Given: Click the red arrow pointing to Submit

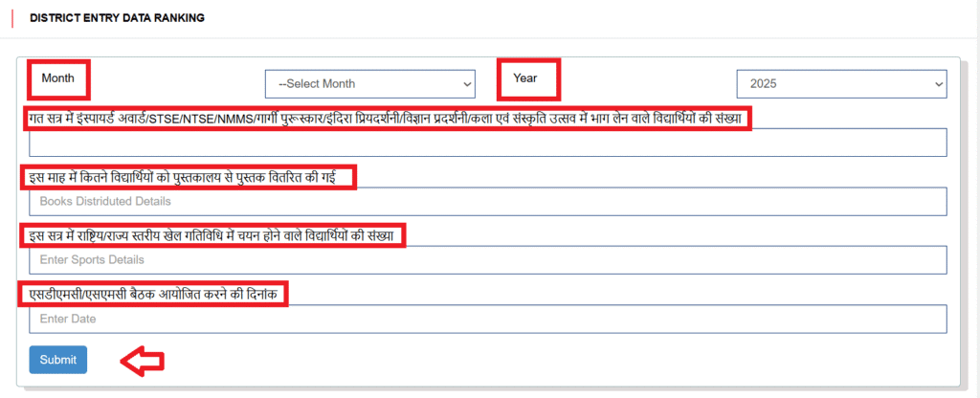Looking at the screenshot, I should (x=142, y=361).
